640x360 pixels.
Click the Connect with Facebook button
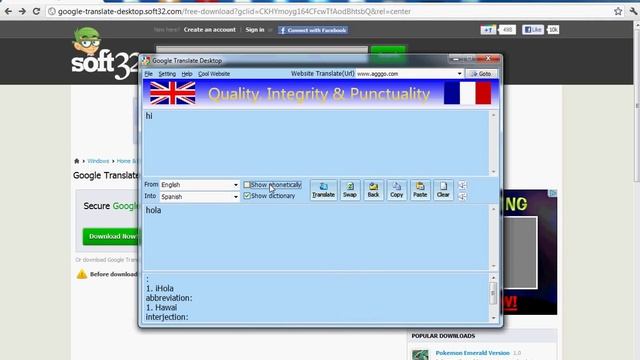(313, 30)
